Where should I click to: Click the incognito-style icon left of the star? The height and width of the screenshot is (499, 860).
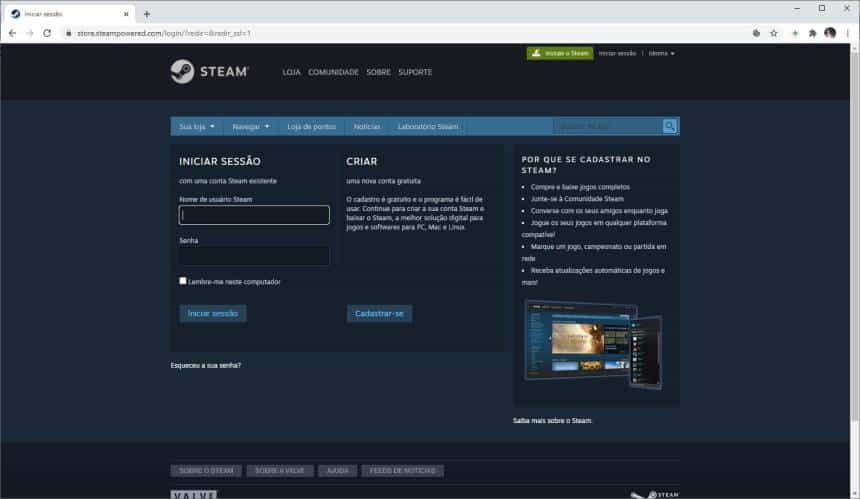[756, 33]
